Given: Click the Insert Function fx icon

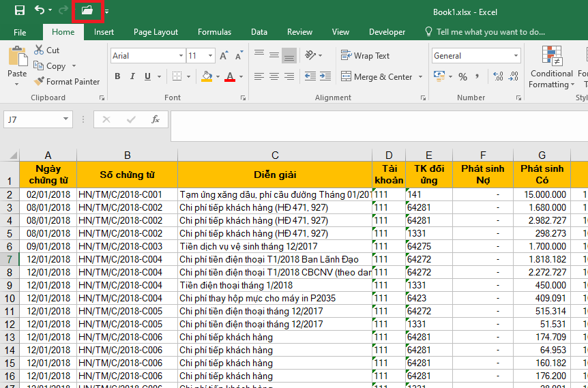Looking at the screenshot, I should click(x=156, y=119).
